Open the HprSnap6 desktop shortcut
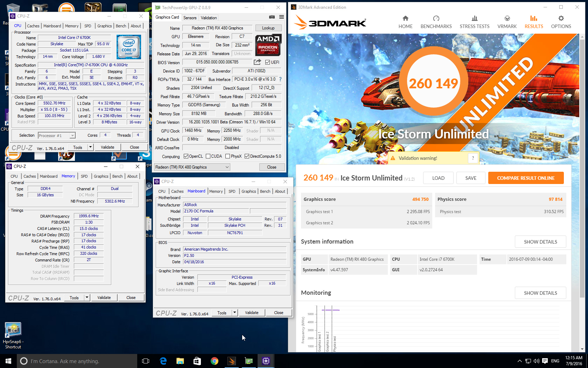This screenshot has width=588, height=368. [13, 335]
